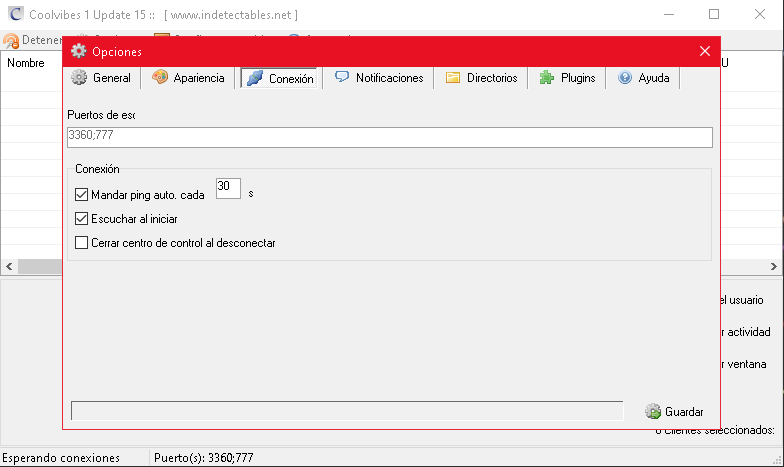Click the Detener toolbar icon
Screen dimensions: 784x467
11,42
